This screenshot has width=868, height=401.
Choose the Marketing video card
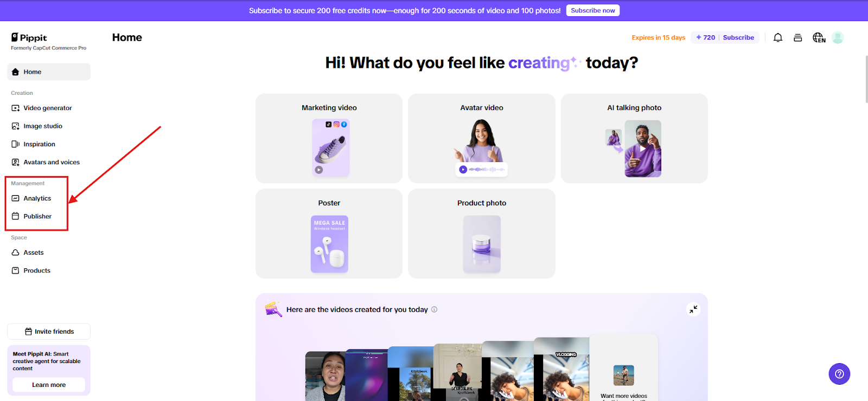coord(329,138)
